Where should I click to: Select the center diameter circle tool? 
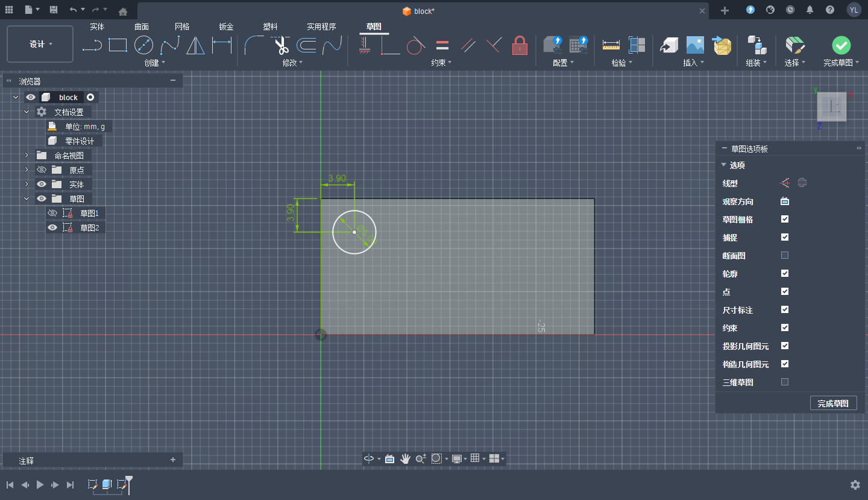143,45
